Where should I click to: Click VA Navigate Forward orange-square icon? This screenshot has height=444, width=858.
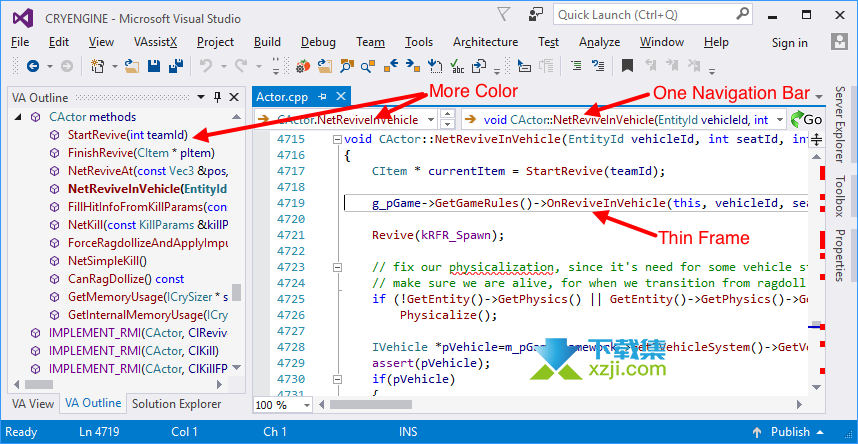(x=413, y=67)
